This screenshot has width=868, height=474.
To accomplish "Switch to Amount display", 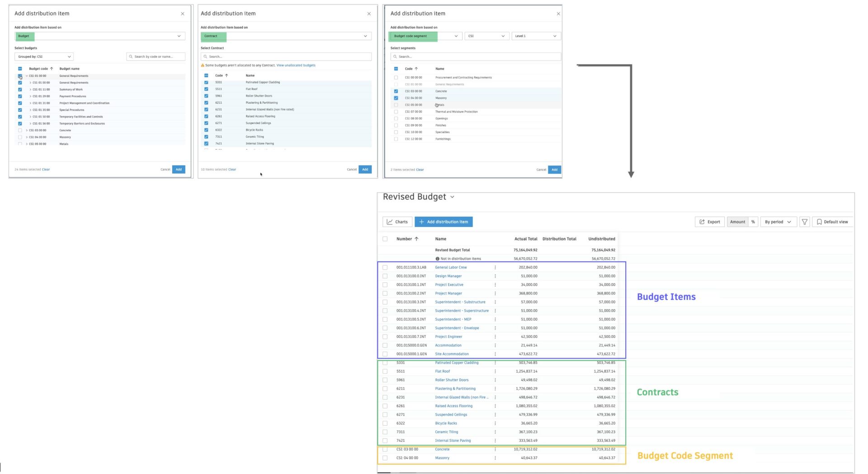I will (x=737, y=222).
